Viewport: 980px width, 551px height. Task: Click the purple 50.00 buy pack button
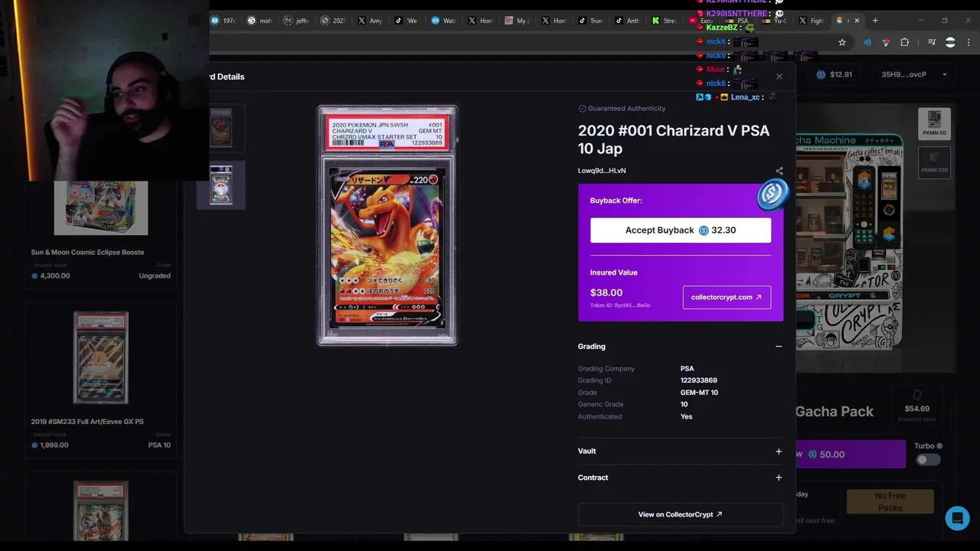coord(850,454)
